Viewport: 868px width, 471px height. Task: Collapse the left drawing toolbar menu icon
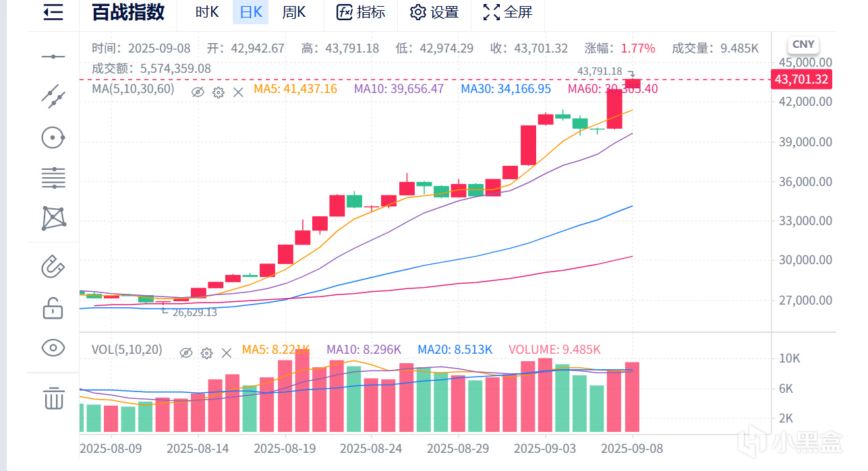(53, 12)
